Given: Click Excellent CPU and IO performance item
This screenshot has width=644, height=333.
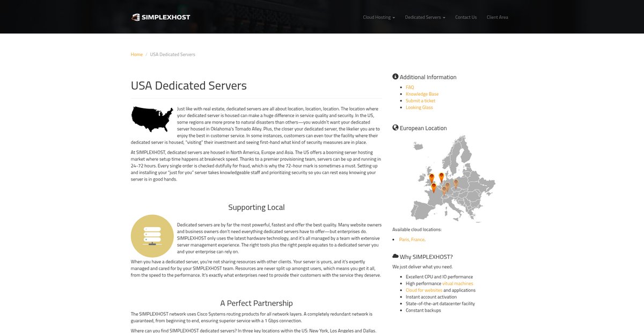Looking at the screenshot, I should click(x=440, y=277).
